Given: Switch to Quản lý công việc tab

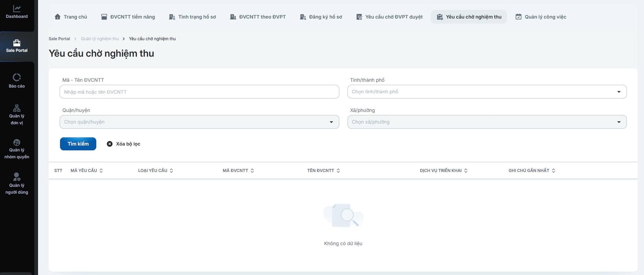Looking at the screenshot, I should coord(541,17).
